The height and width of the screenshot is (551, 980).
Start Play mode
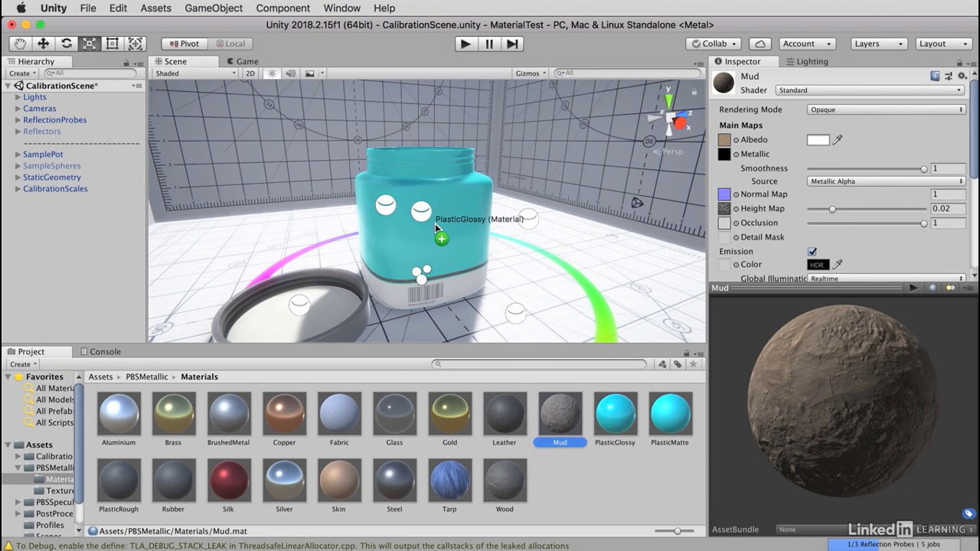point(465,44)
